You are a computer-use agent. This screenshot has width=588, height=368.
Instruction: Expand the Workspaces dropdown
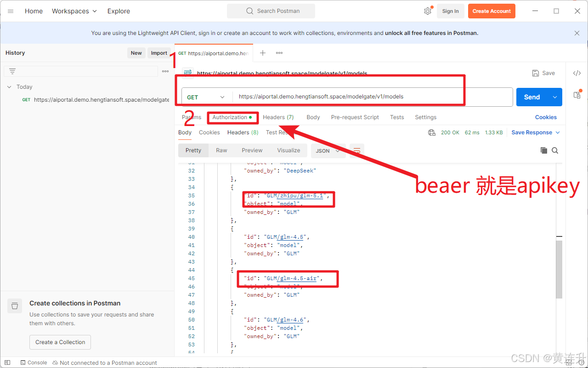point(74,11)
